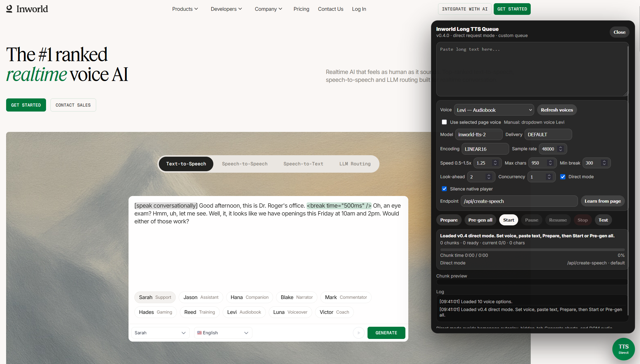Select the Hades Gaming voice chip

[156, 312]
